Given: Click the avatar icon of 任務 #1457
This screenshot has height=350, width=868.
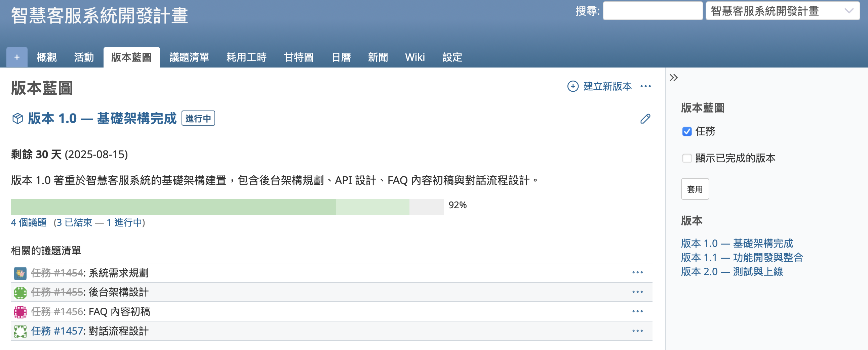Looking at the screenshot, I should 20,332.
